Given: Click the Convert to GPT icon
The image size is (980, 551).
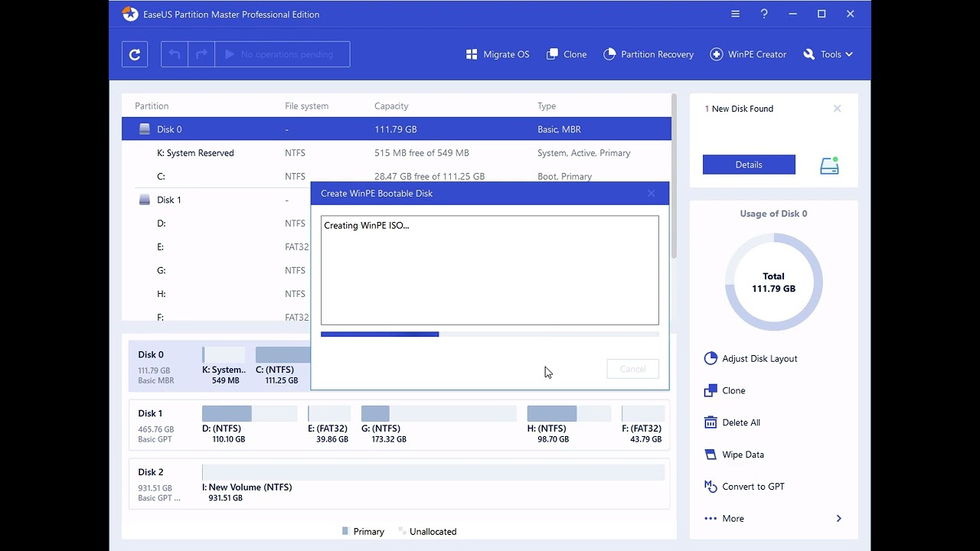Looking at the screenshot, I should click(710, 487).
